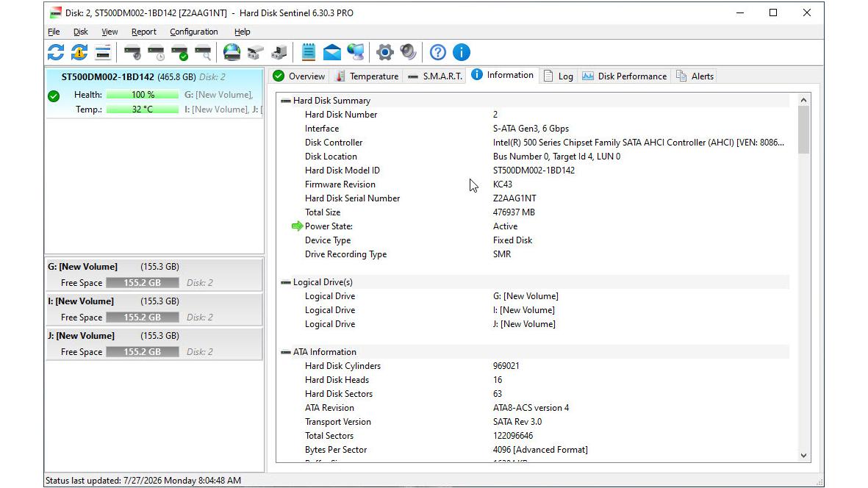This screenshot has height=488, width=868.
Task: Select the I: [New Volume] partition heading
Action: (x=81, y=301)
